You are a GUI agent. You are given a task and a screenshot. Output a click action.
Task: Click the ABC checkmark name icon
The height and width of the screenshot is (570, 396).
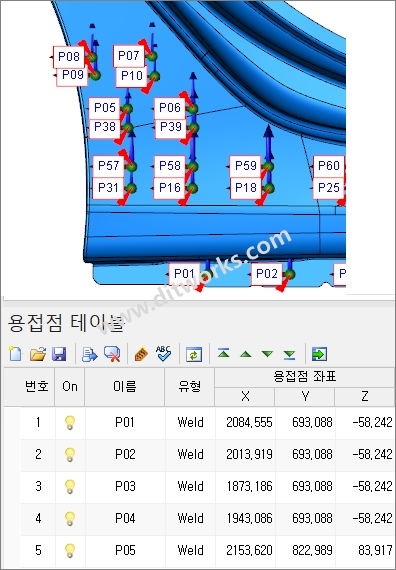click(x=141, y=354)
